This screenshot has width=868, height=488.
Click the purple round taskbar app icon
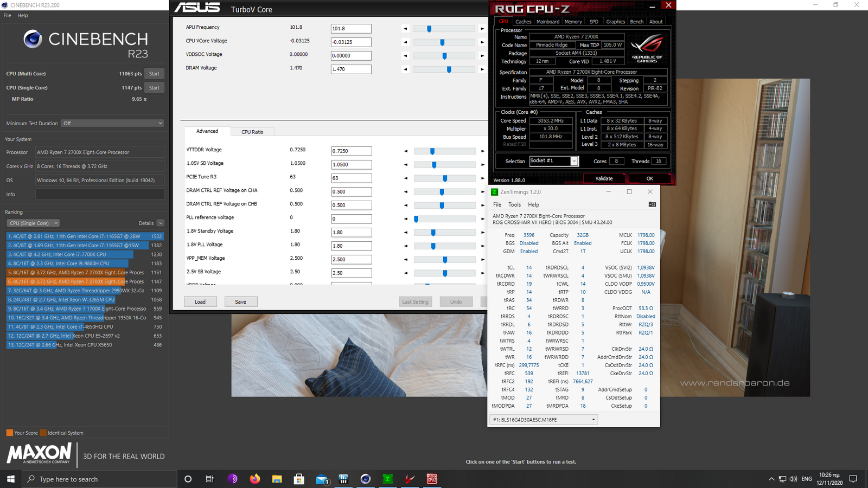click(232, 479)
